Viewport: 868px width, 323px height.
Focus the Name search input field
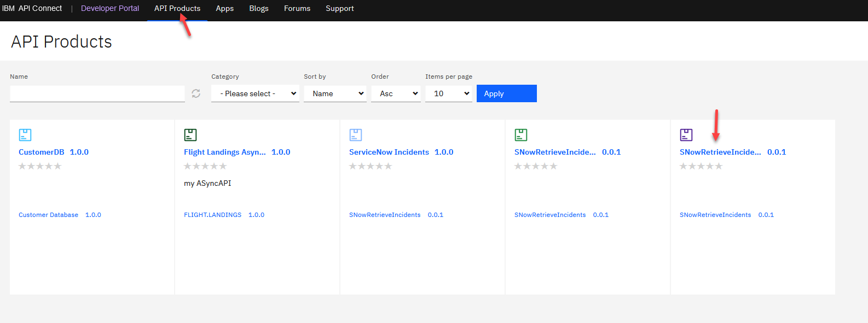[97, 94]
